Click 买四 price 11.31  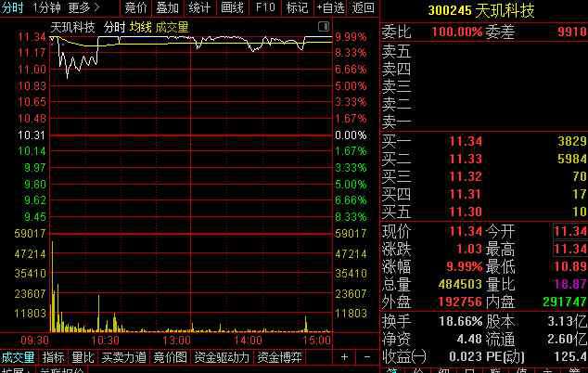click(x=466, y=194)
